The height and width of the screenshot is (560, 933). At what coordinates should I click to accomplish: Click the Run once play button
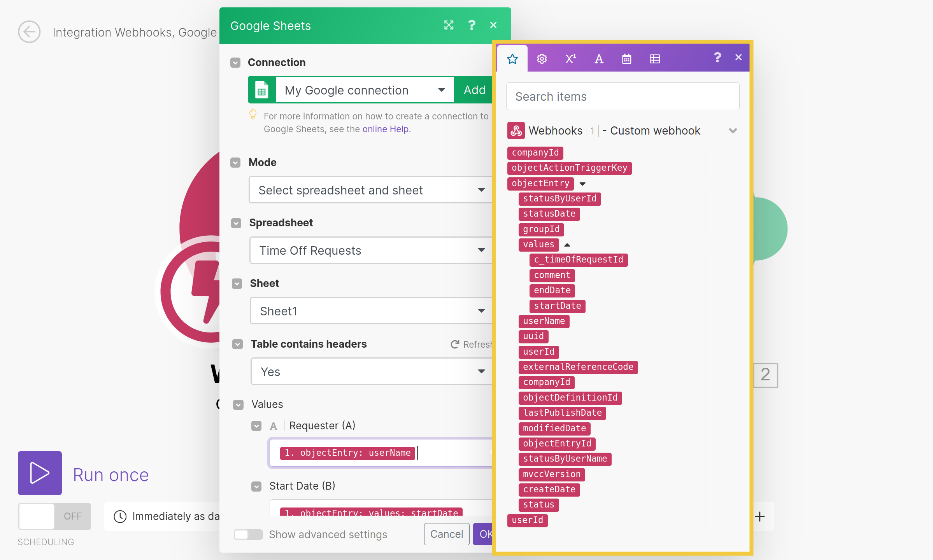[40, 473]
